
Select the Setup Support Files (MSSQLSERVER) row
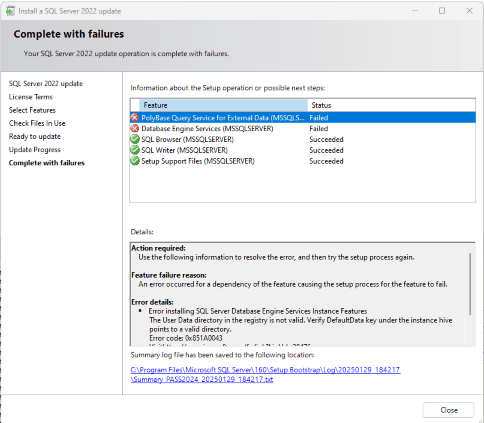(x=303, y=161)
